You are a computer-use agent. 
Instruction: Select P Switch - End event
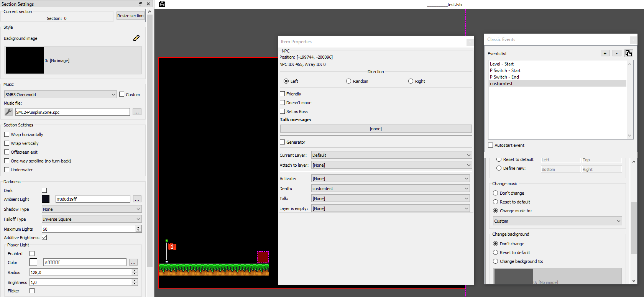(557, 77)
